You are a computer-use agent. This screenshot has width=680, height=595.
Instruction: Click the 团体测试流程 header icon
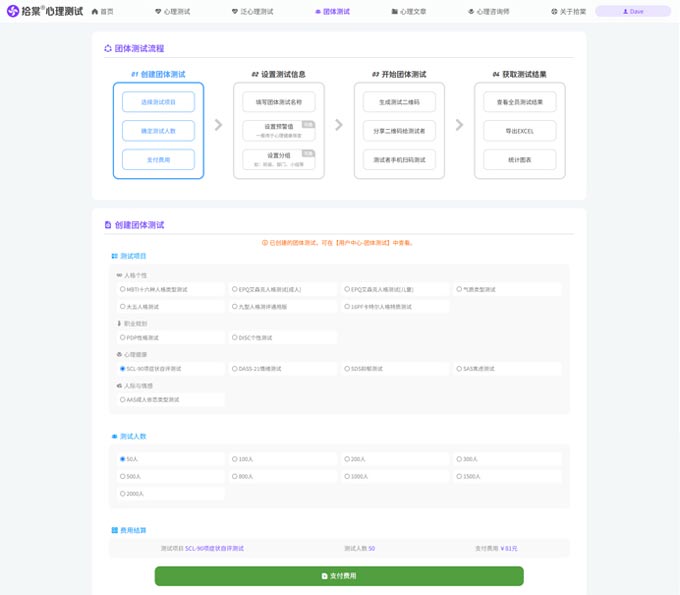(108, 49)
